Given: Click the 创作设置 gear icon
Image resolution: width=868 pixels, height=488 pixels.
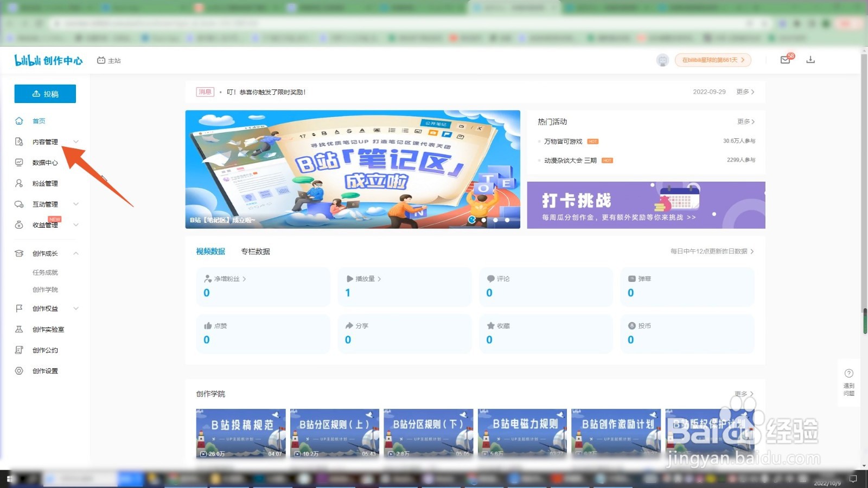Looking at the screenshot, I should 19,371.
